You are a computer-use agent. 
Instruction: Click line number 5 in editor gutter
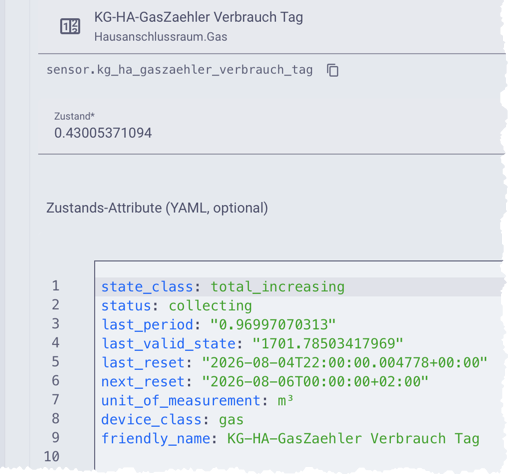coord(56,362)
